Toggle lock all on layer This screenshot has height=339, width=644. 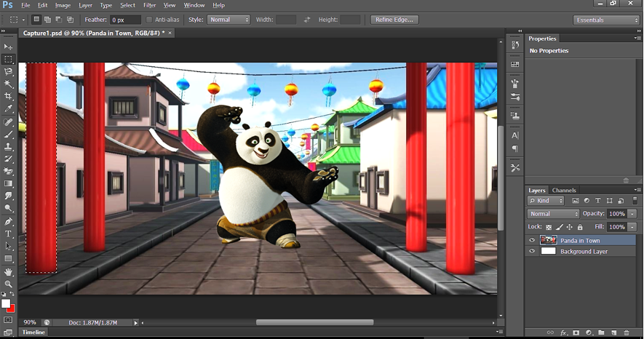580,227
